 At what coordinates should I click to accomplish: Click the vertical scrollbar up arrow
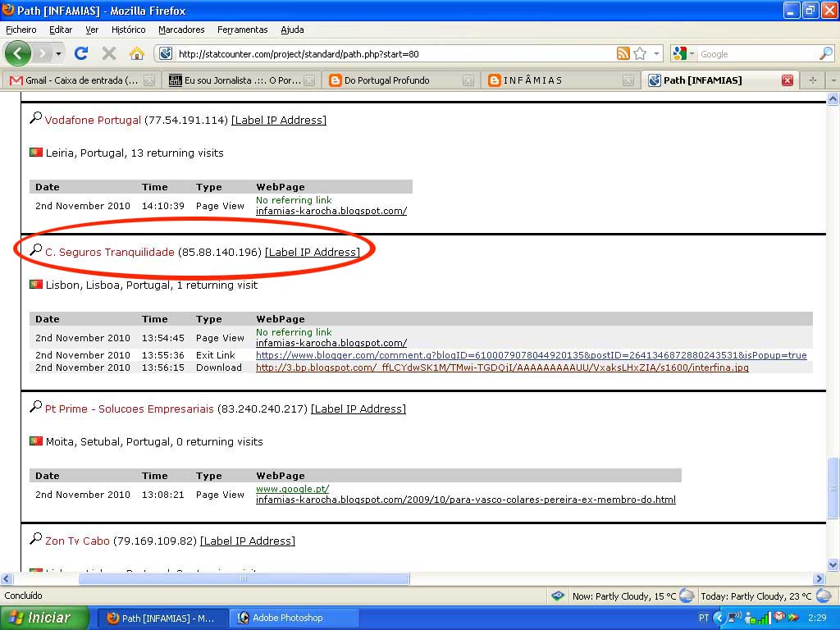(833, 98)
